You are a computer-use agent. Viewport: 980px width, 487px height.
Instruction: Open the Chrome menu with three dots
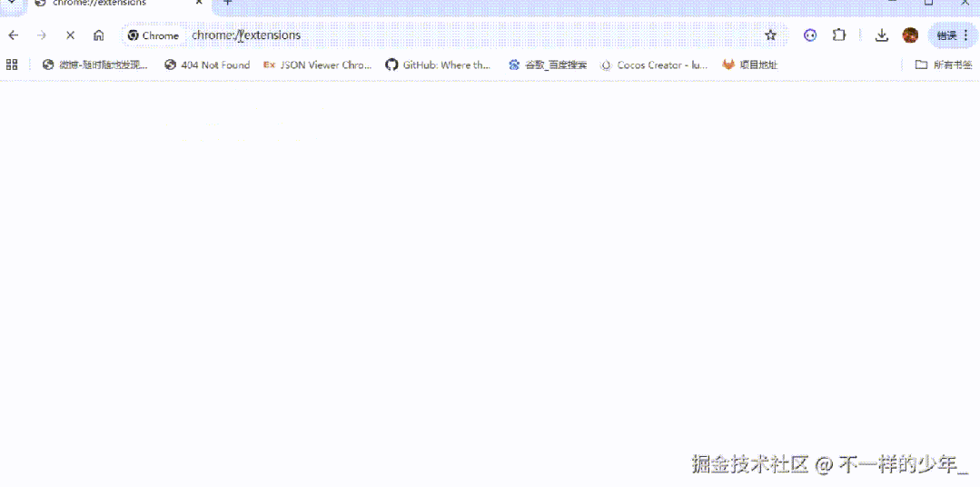tap(966, 35)
